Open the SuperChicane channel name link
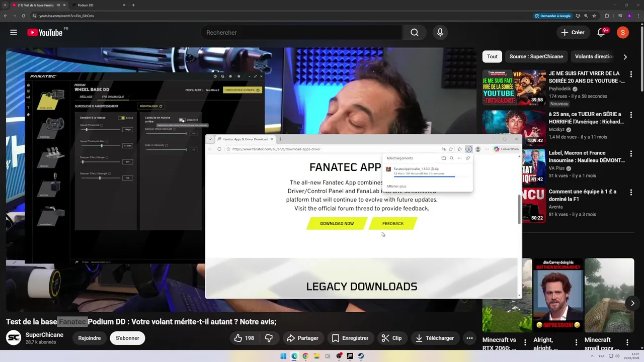This screenshot has height=362, width=644. (x=44, y=335)
